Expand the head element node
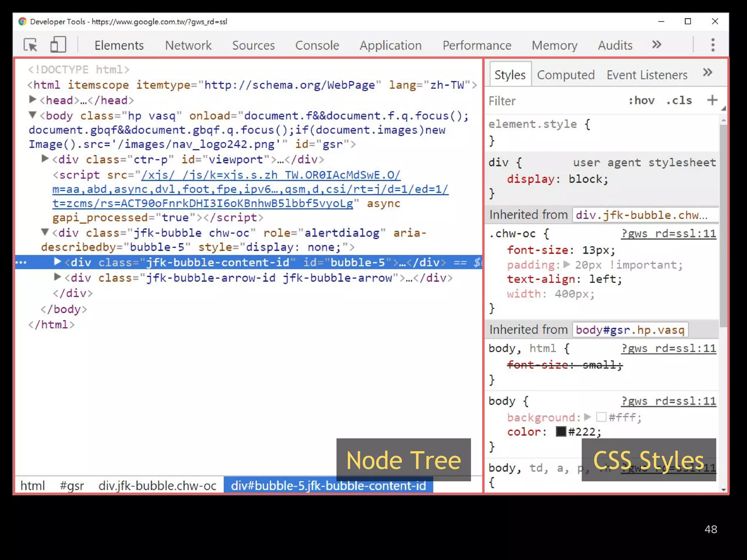This screenshot has width=747, height=560. (x=32, y=99)
